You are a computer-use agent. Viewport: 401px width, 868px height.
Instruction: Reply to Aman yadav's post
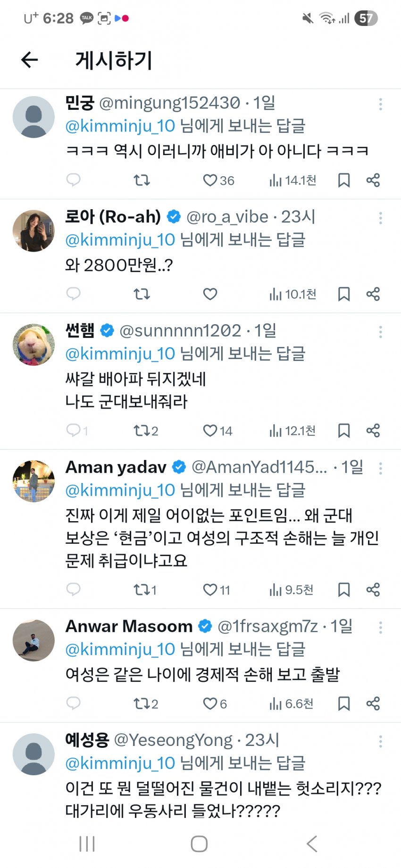pyautogui.click(x=73, y=590)
